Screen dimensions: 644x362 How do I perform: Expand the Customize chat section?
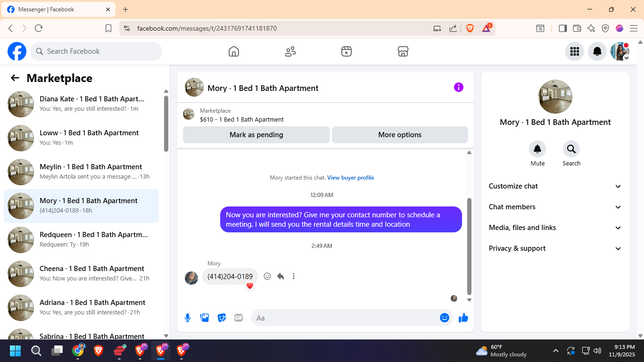coord(555,186)
